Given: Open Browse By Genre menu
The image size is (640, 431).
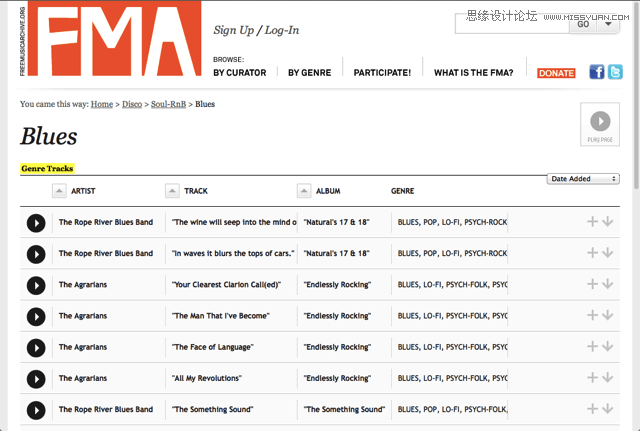Looking at the screenshot, I should coord(309,73).
